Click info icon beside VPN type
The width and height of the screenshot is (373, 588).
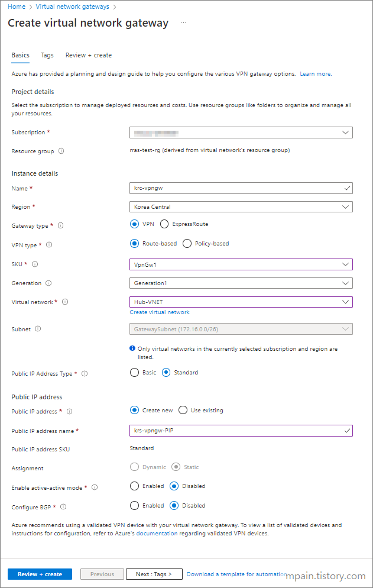tap(48, 245)
